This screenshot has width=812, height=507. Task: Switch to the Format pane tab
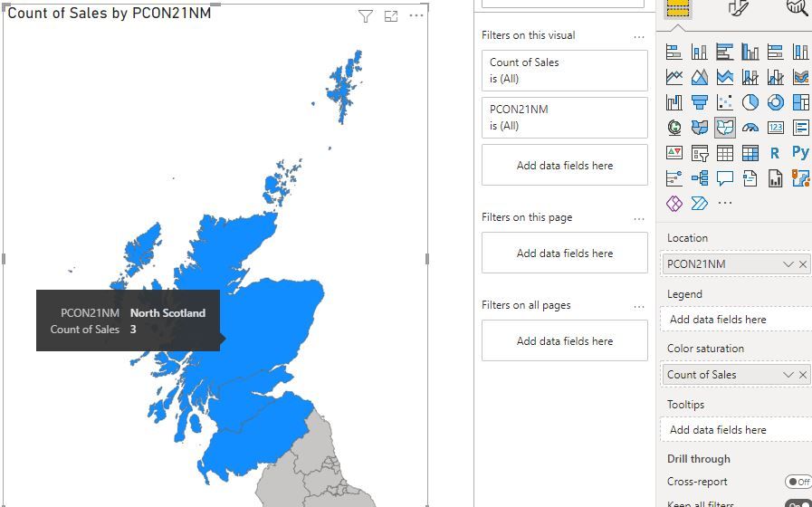(739, 8)
